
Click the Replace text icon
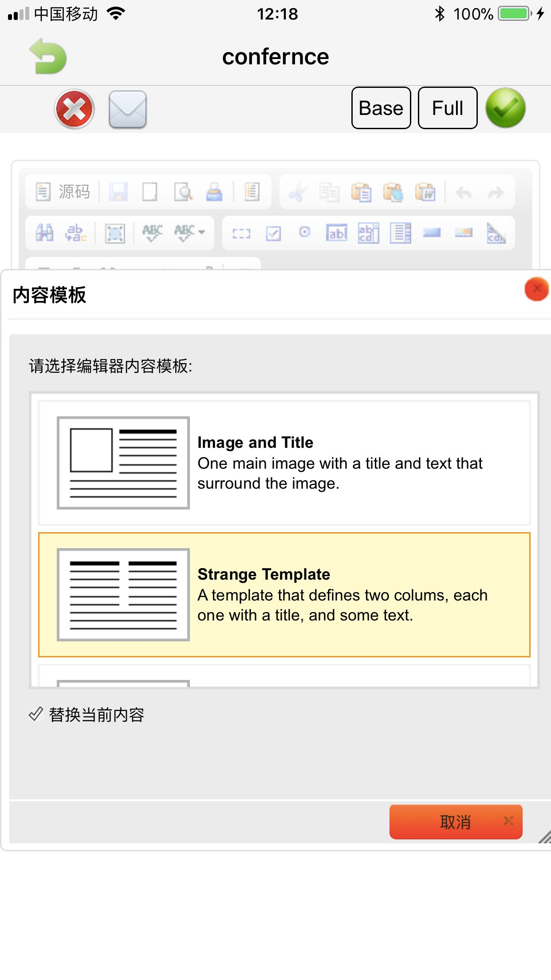point(76,233)
